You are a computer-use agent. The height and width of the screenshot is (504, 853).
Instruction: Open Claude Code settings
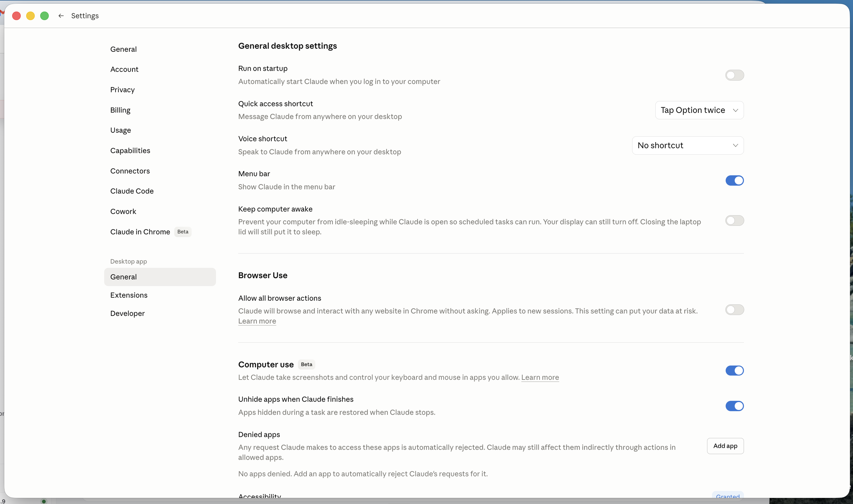click(132, 191)
